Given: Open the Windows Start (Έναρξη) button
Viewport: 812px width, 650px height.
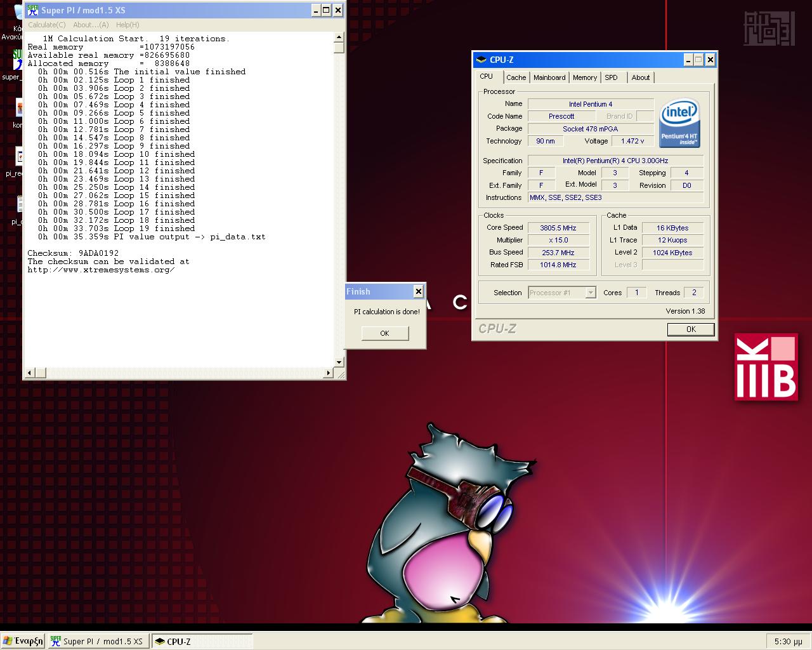Looking at the screenshot, I should pyautogui.click(x=23, y=641).
